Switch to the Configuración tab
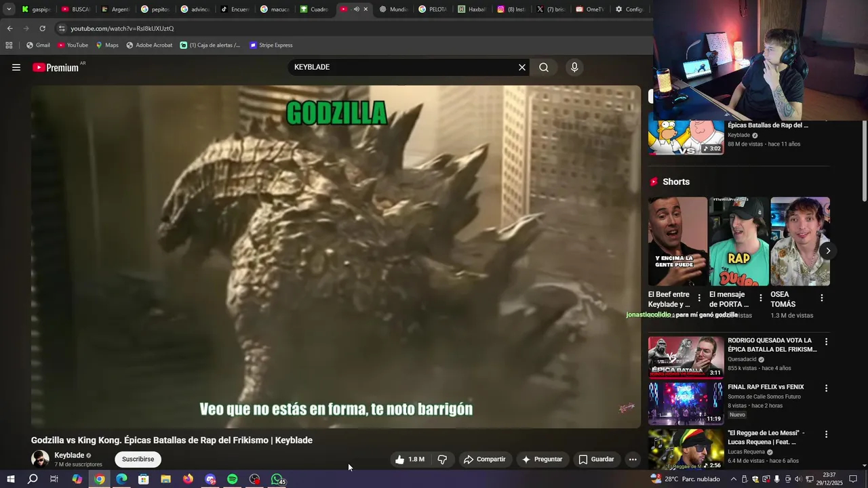868x488 pixels. pos(630,9)
